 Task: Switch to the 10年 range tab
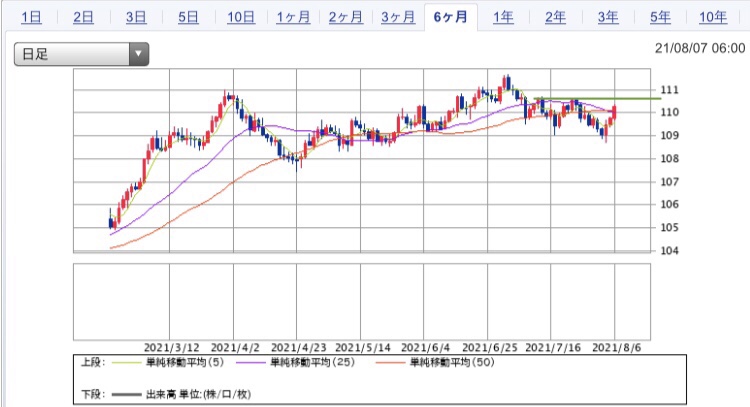(713, 18)
